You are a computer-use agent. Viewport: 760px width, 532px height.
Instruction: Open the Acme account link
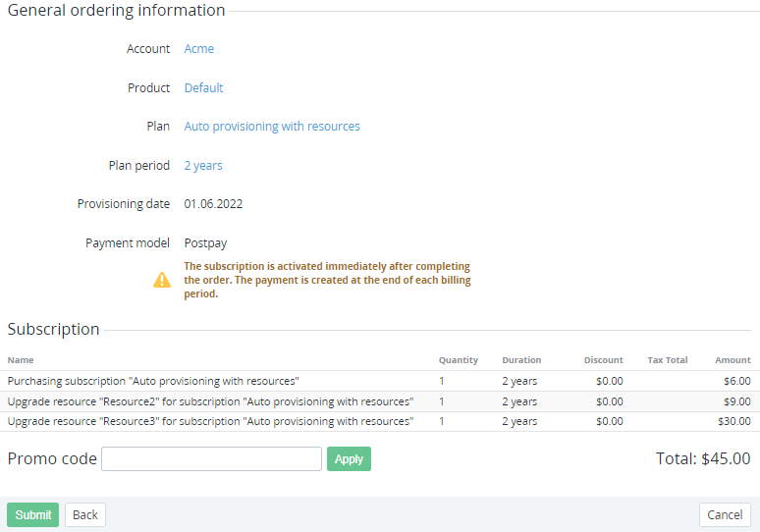[x=199, y=49]
